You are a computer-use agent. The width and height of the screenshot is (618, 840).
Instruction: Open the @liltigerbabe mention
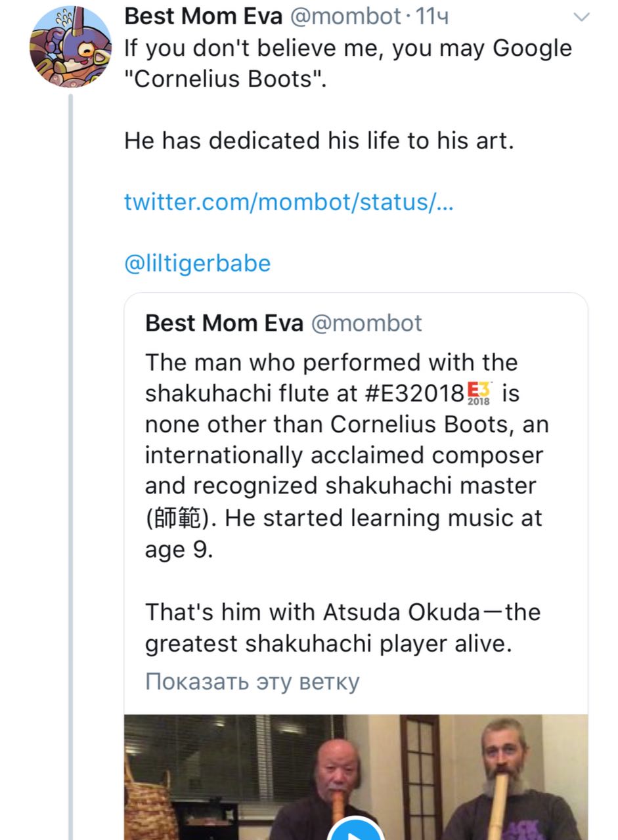click(x=197, y=263)
